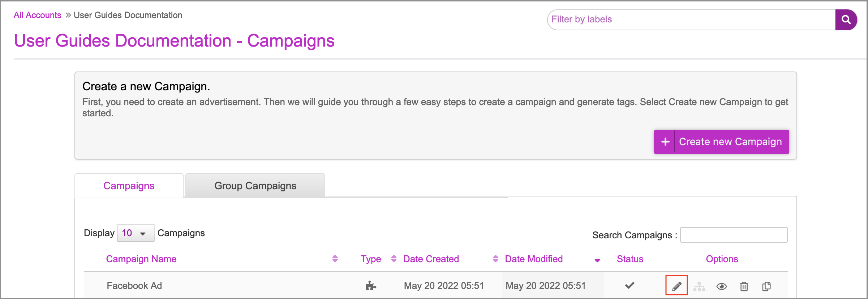Select the Campaigns tab

point(129,186)
